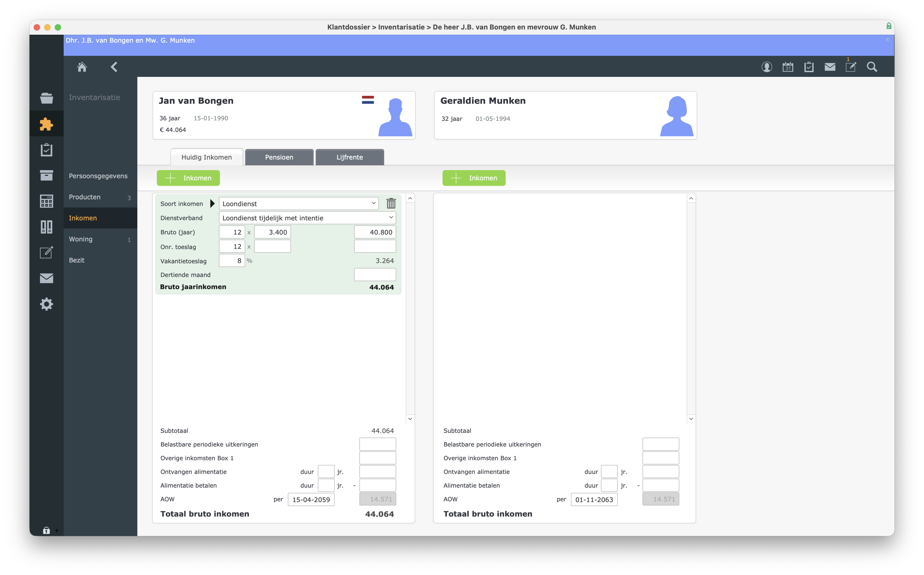Delete the Loondienst income entry with trash icon

coord(391,204)
